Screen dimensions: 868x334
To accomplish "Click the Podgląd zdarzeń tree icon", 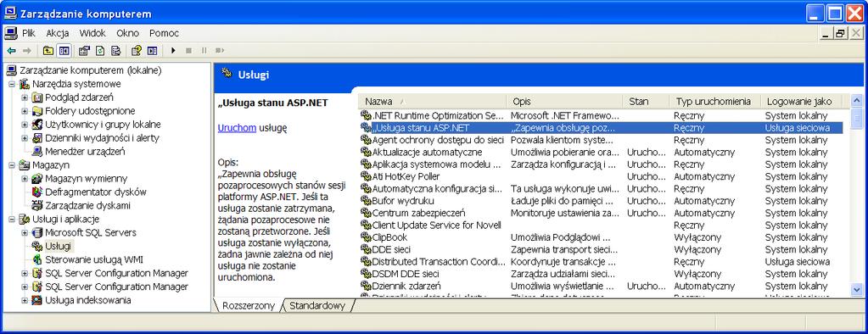I will tap(37, 97).
